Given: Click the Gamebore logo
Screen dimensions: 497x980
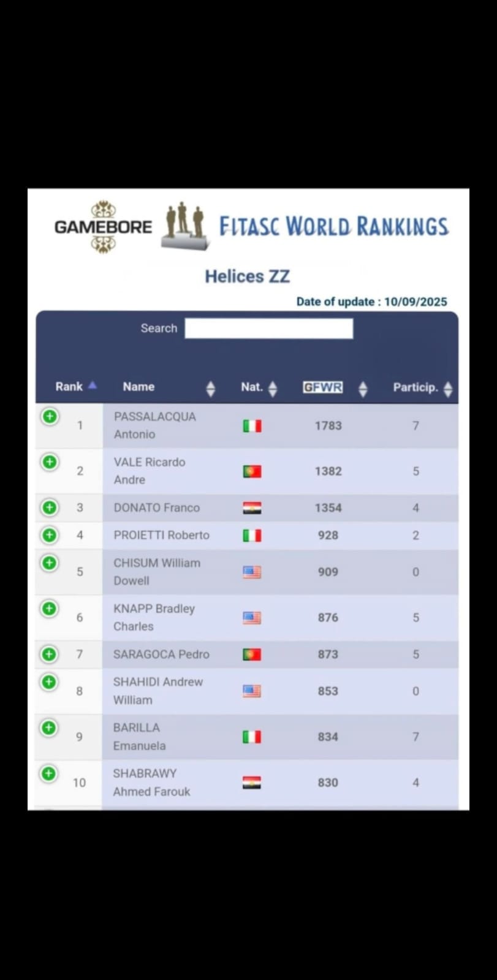Looking at the screenshot, I should coord(103,227).
